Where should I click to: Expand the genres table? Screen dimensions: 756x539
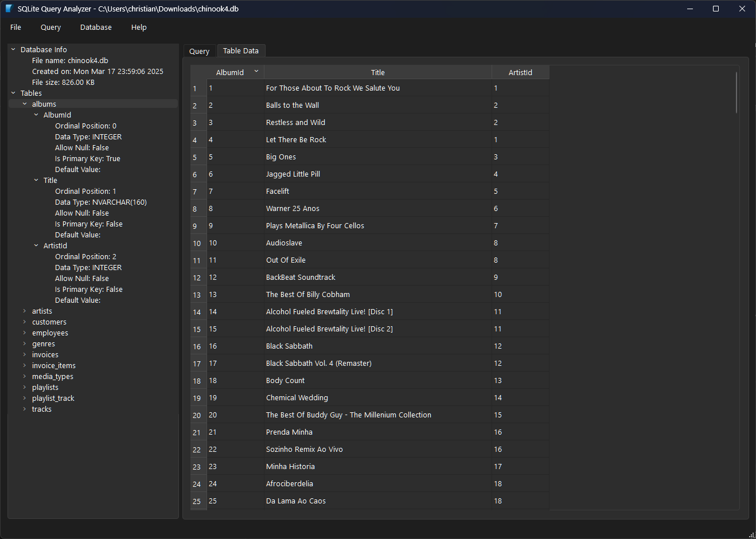coord(25,343)
